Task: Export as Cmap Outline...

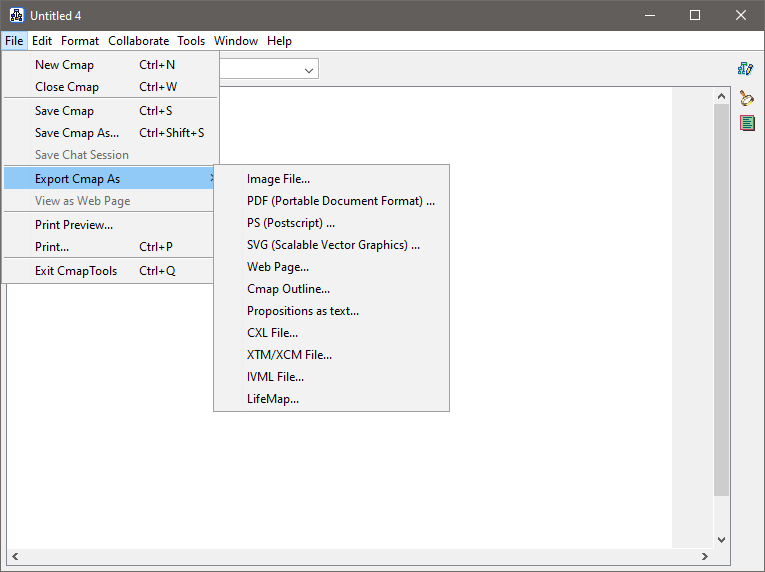Action: (x=331, y=289)
